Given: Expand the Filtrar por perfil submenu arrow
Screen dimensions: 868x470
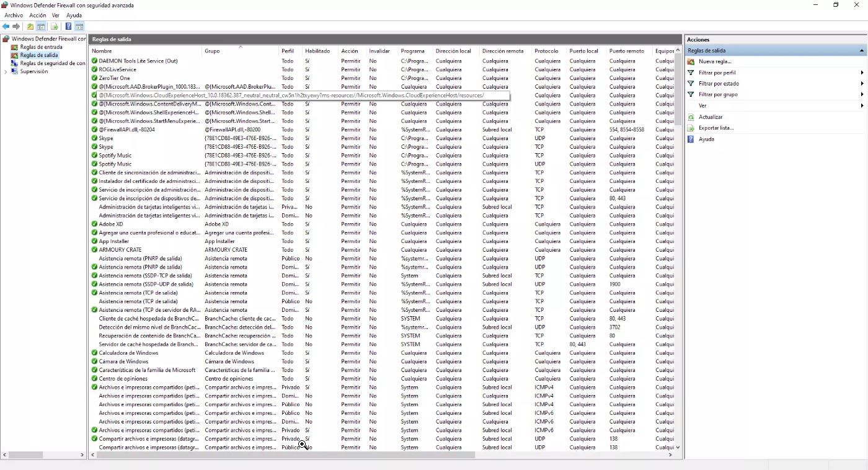Looking at the screenshot, I should pyautogui.click(x=862, y=73).
